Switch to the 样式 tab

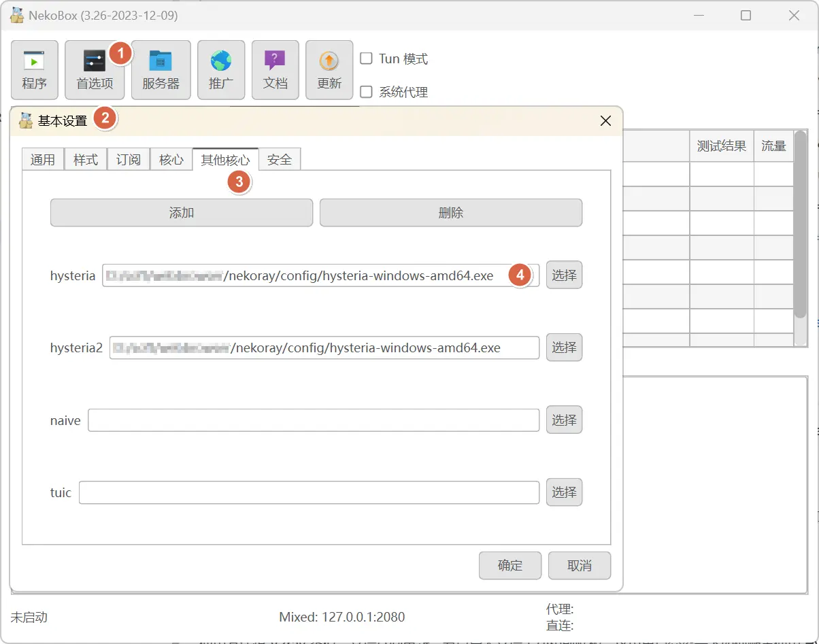(86, 160)
